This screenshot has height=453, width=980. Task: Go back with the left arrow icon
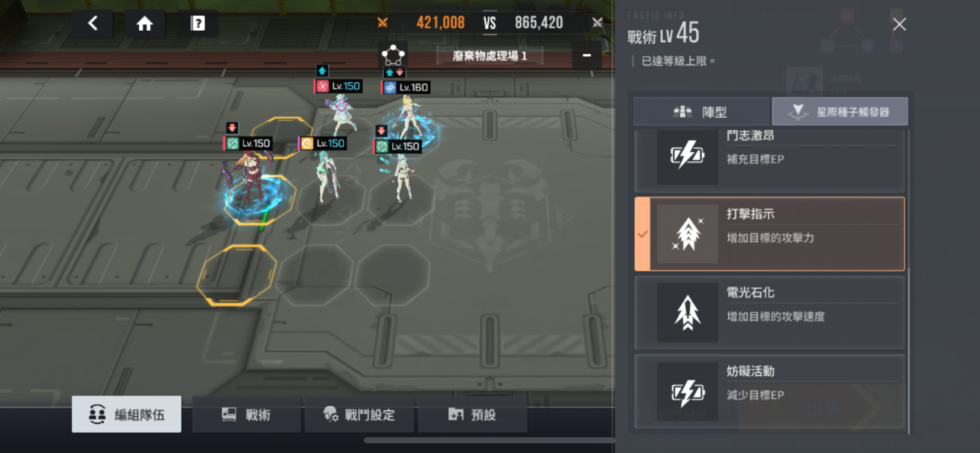pos(92,24)
